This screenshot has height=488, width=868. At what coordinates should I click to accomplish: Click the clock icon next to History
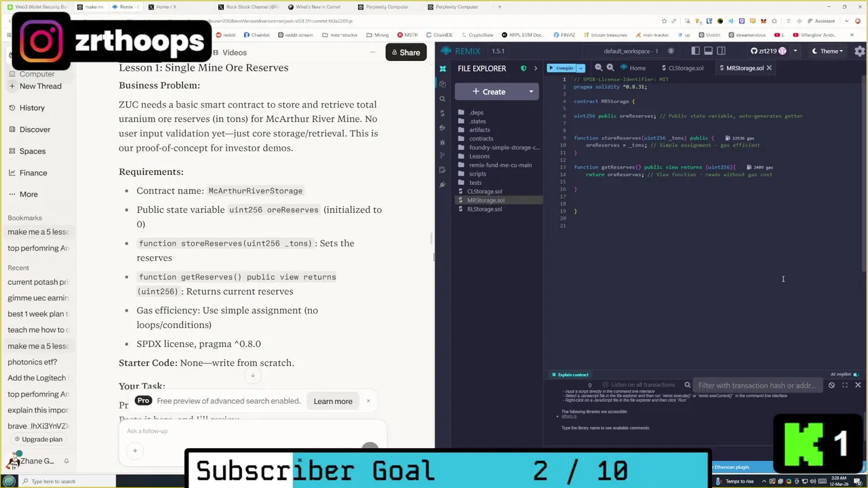click(12, 108)
